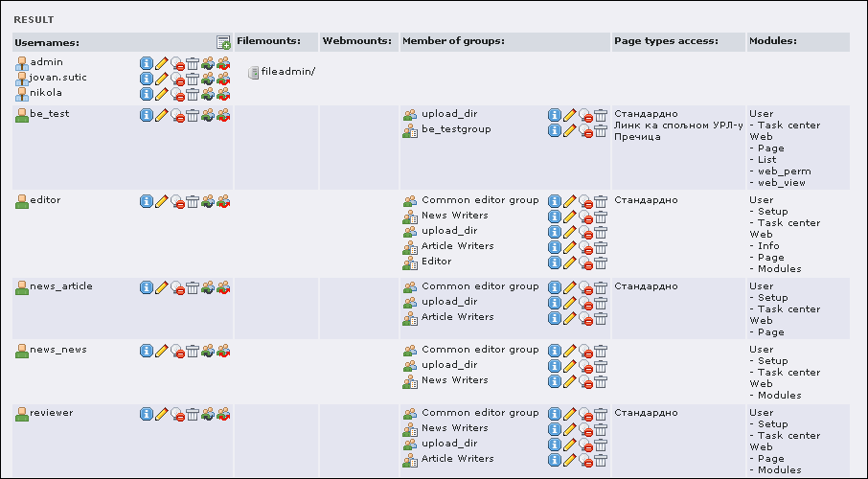Edit the News Writers group under editor
Viewport: 868px width, 479px height.
570,217
